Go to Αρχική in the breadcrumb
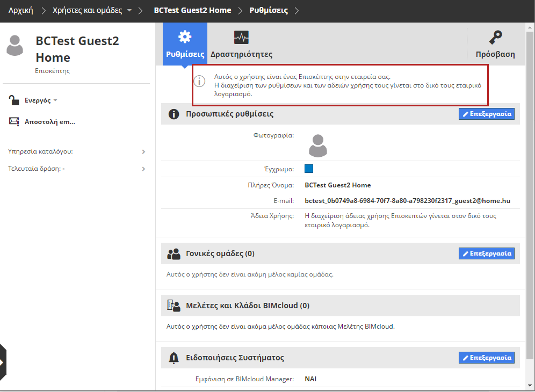Viewport: 535px width, 392px height. 21,10
